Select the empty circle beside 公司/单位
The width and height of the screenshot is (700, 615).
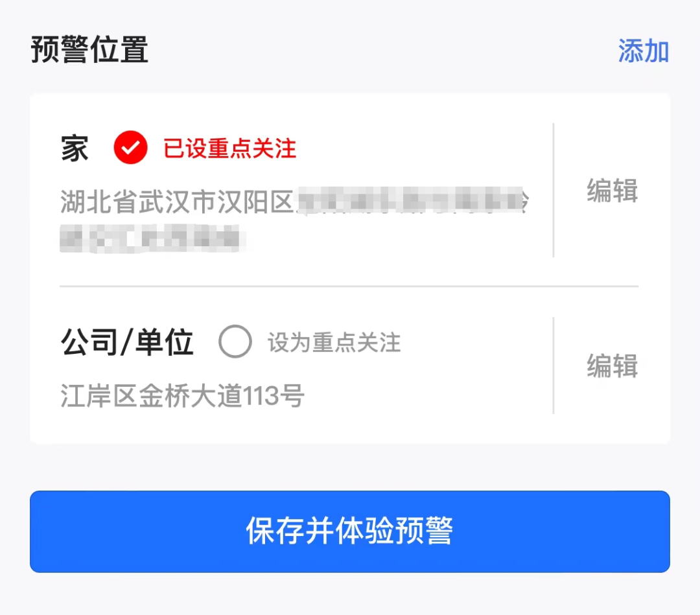(235, 342)
